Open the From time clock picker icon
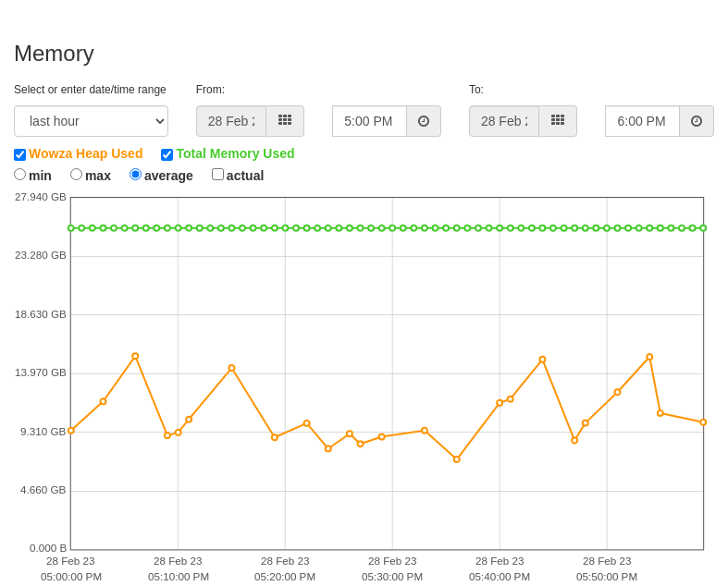 [424, 121]
